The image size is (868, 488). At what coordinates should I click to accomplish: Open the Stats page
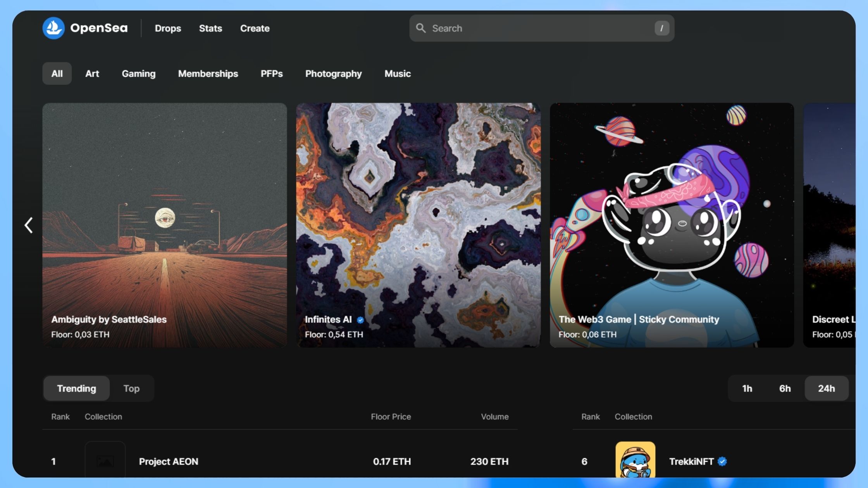[x=210, y=28]
